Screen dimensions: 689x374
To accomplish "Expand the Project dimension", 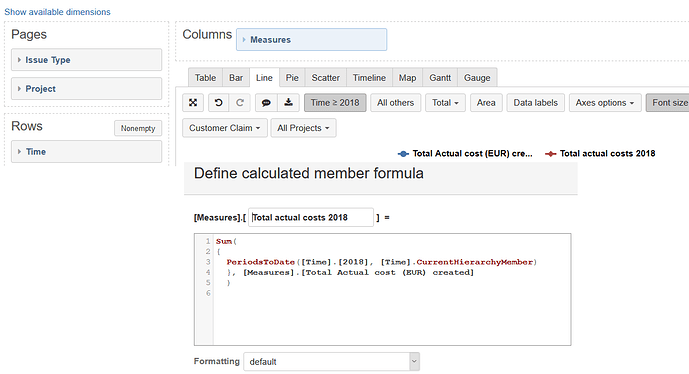I will pyautogui.click(x=86, y=89).
